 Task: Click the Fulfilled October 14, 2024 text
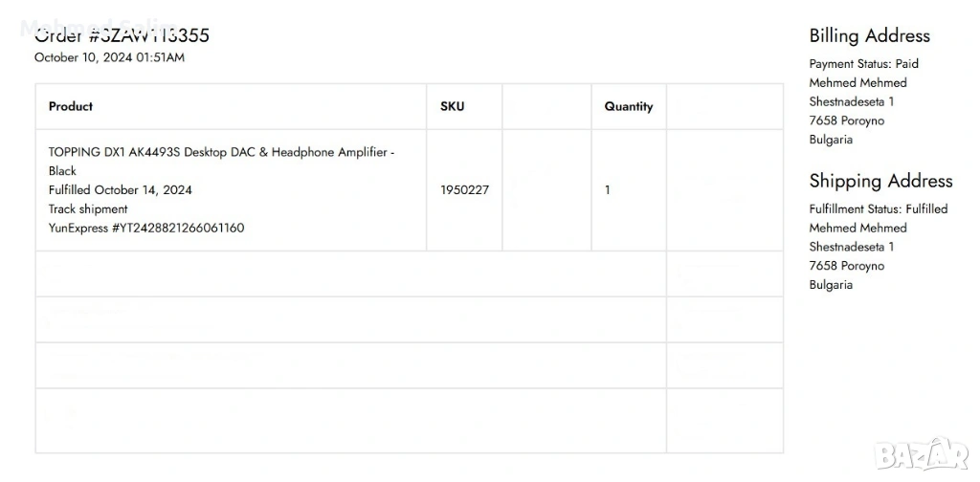(x=121, y=189)
